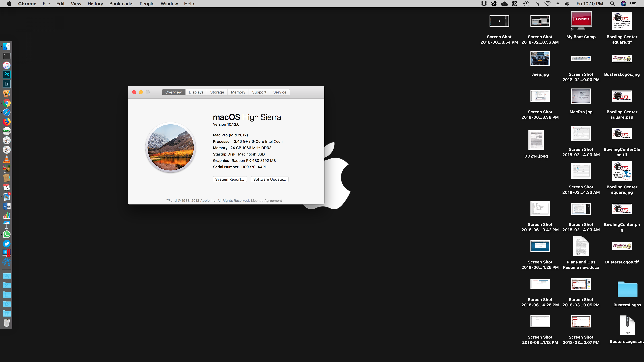Open the People menu

[x=147, y=4]
